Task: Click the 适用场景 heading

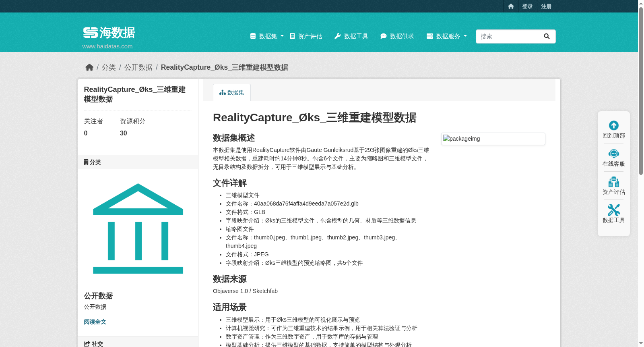Action: (229, 307)
